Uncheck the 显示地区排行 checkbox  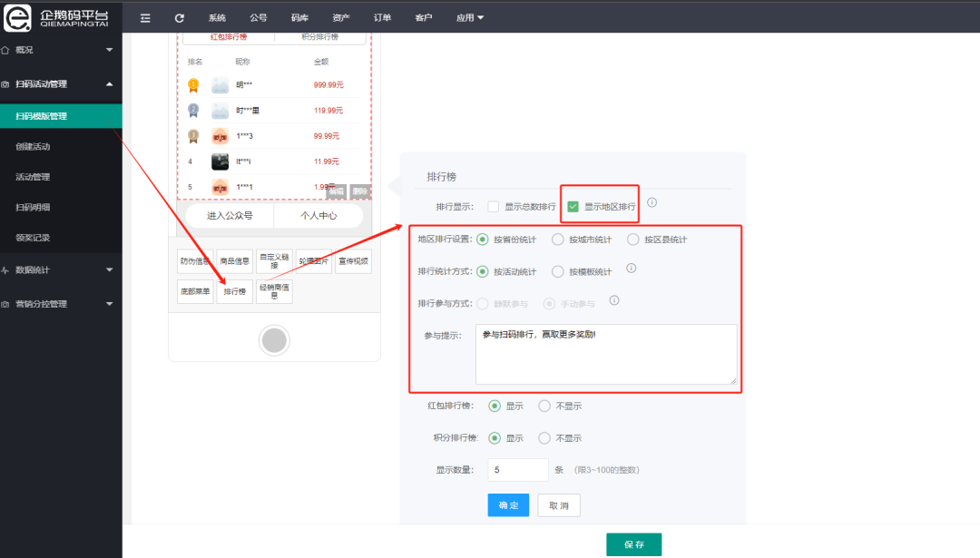[573, 207]
